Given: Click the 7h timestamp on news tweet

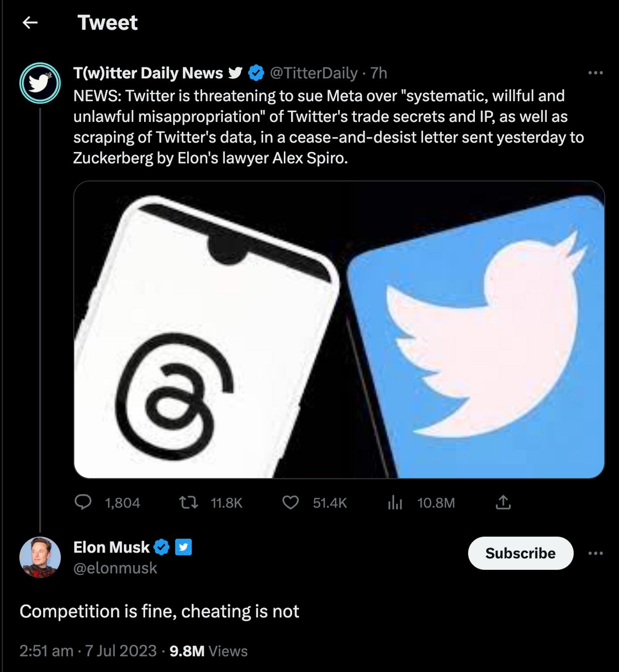Looking at the screenshot, I should point(379,73).
